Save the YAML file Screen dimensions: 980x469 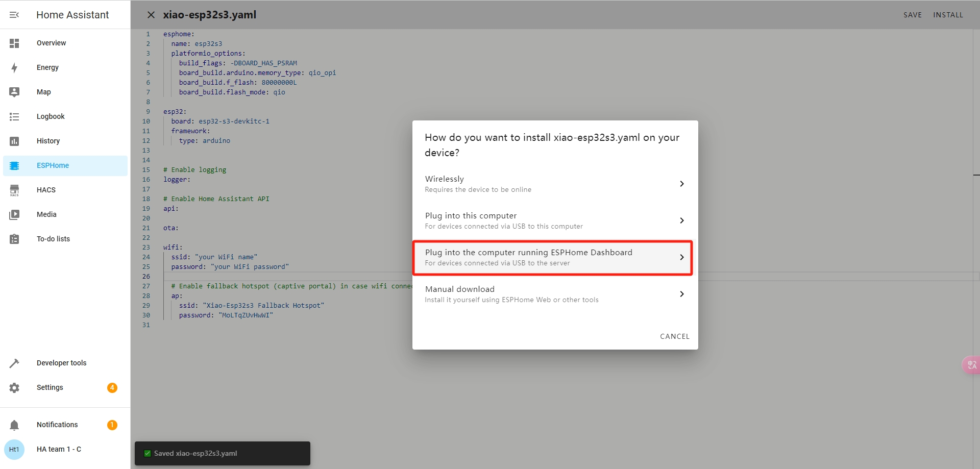coord(913,15)
